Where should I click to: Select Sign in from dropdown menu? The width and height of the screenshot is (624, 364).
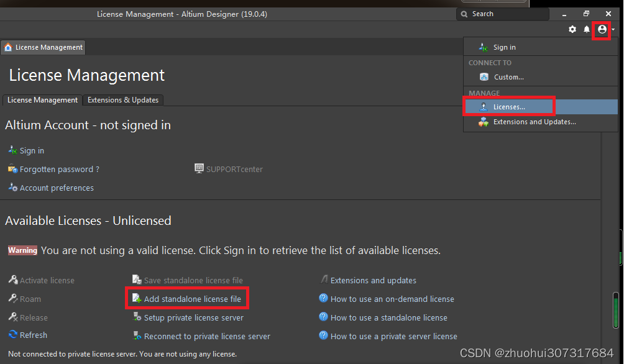click(504, 47)
